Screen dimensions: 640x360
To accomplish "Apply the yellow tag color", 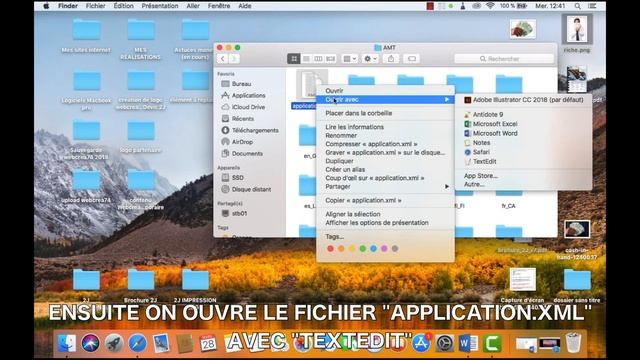I will pos(352,249).
